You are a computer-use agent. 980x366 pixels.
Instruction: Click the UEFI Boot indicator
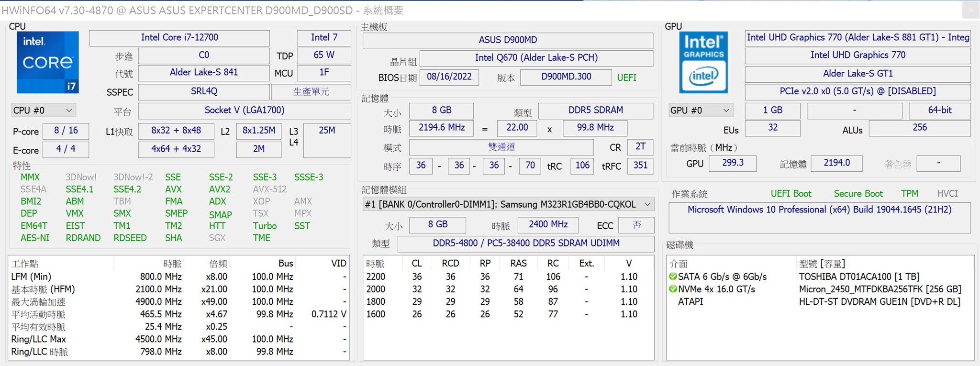pyautogui.click(x=791, y=194)
